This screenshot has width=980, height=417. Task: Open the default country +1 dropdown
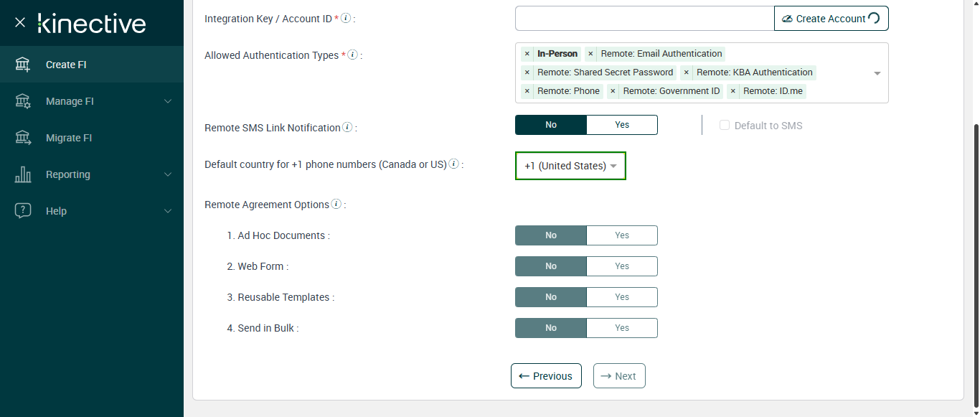tap(570, 166)
